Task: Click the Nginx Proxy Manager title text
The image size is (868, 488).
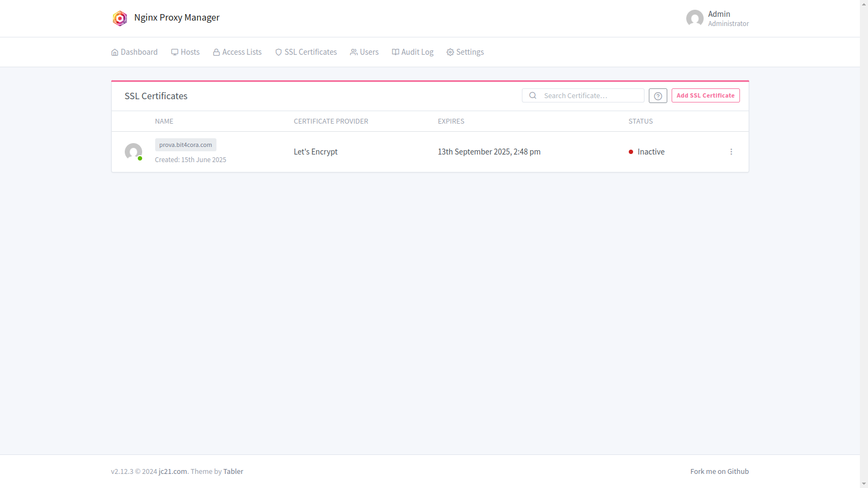Action: (177, 17)
